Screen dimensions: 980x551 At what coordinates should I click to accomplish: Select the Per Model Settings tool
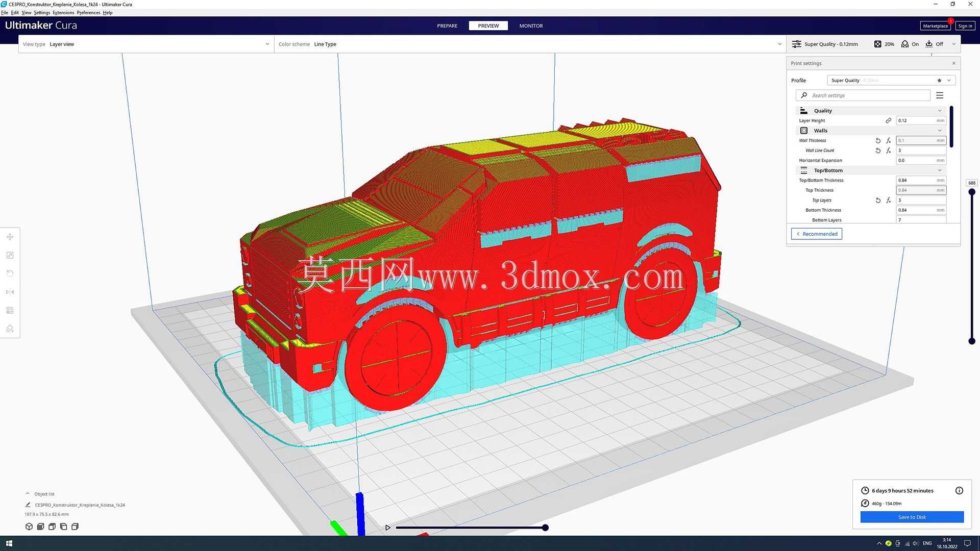click(x=10, y=310)
